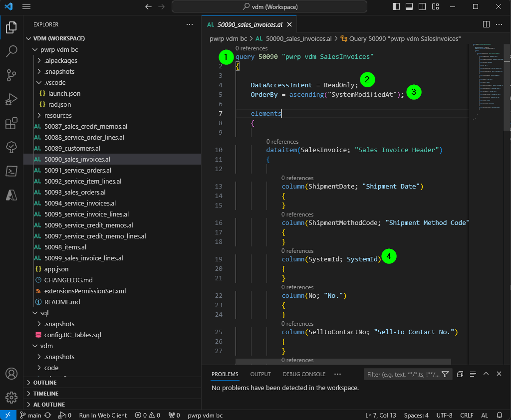Open the Explorer view in activity bar
The height and width of the screenshot is (420, 511).
[11, 27]
